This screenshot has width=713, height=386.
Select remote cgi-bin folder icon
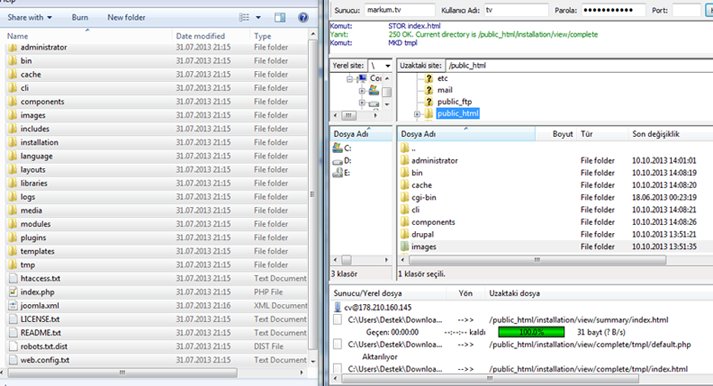pos(405,197)
